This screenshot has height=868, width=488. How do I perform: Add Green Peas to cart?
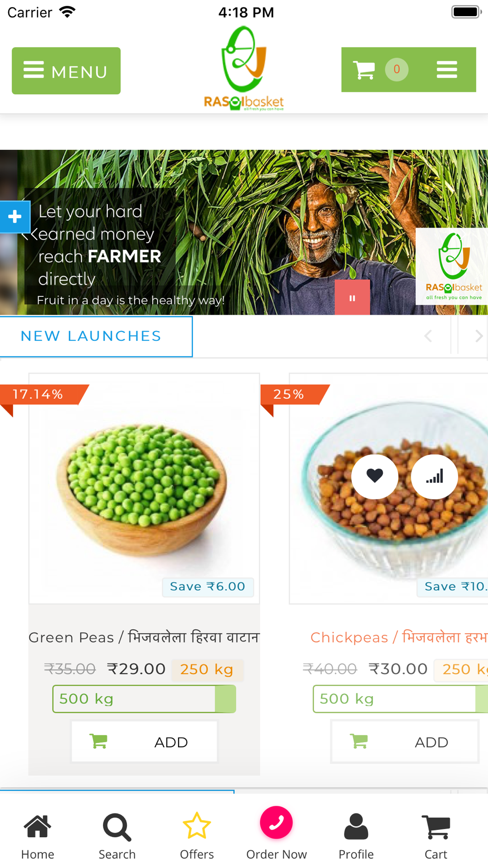(x=144, y=742)
